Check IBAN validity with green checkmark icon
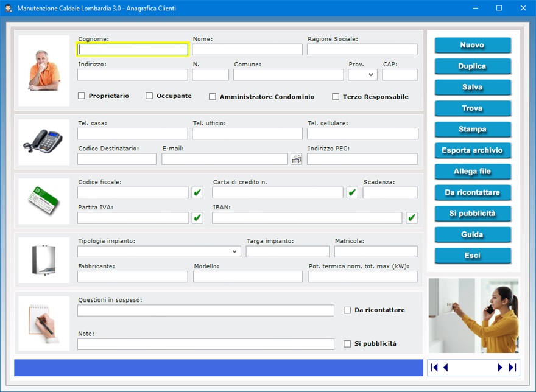536x392 pixels. (x=412, y=218)
